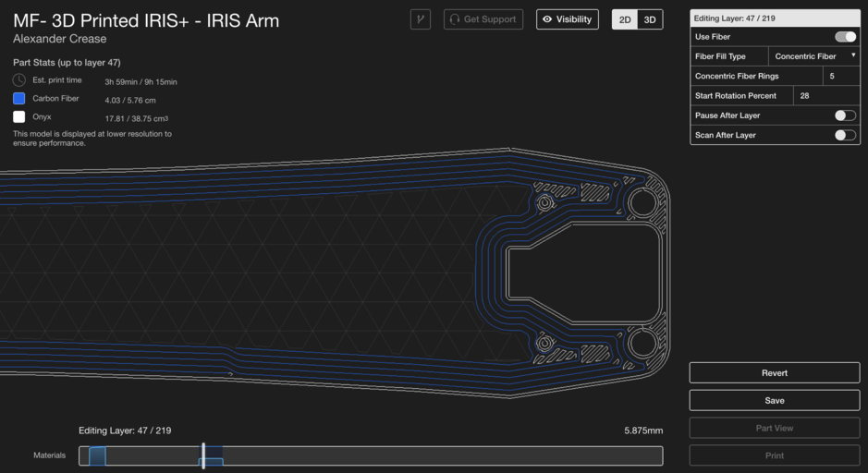Open the Fiber Fill Type dropdown
This screenshot has width=868, height=473.
813,55
